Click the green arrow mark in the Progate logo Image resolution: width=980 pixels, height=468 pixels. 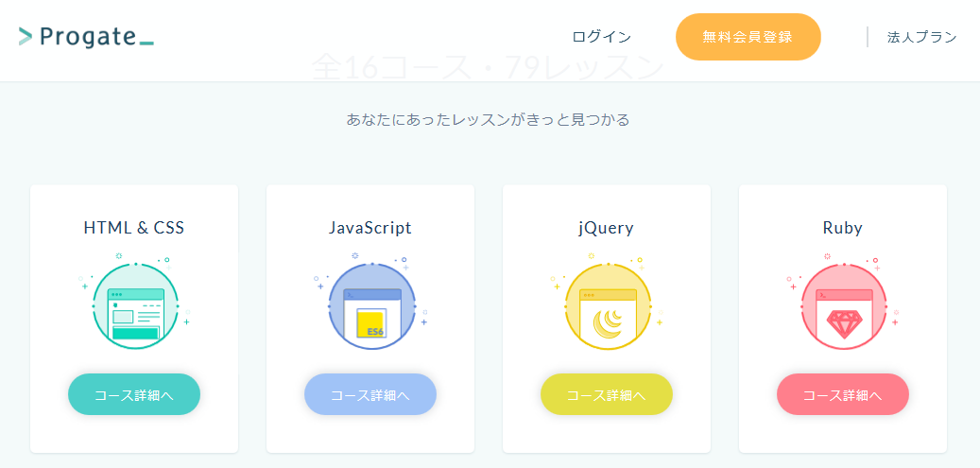(26, 37)
